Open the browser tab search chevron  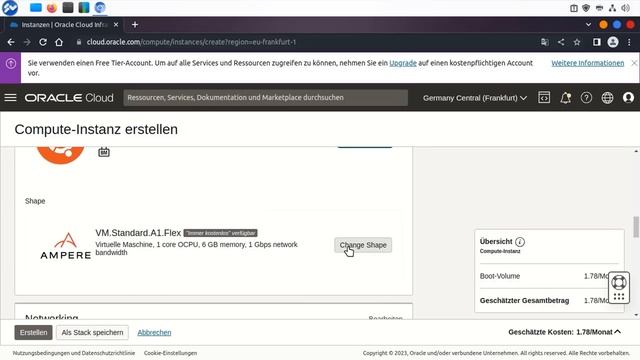tap(588, 25)
